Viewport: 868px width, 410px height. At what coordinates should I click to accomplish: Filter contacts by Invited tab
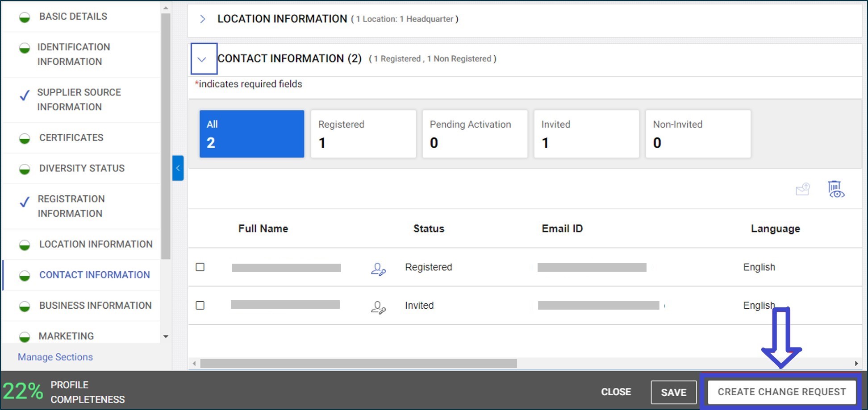(x=587, y=134)
